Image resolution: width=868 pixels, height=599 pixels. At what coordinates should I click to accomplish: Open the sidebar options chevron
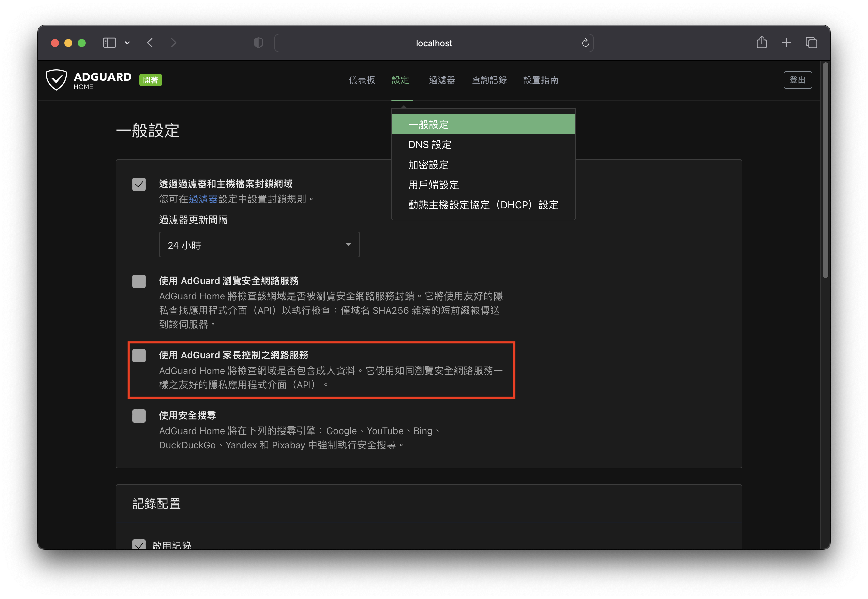click(128, 43)
